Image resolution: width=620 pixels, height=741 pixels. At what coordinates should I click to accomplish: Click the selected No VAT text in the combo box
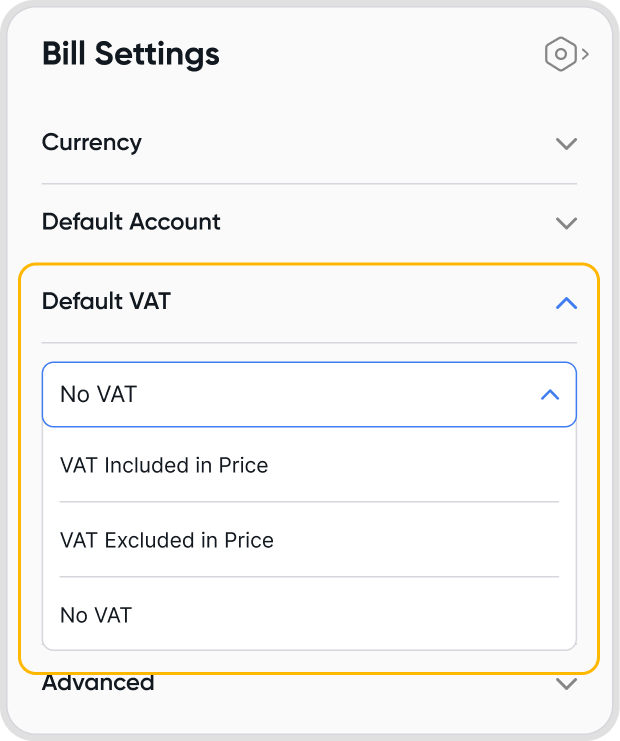[98, 395]
